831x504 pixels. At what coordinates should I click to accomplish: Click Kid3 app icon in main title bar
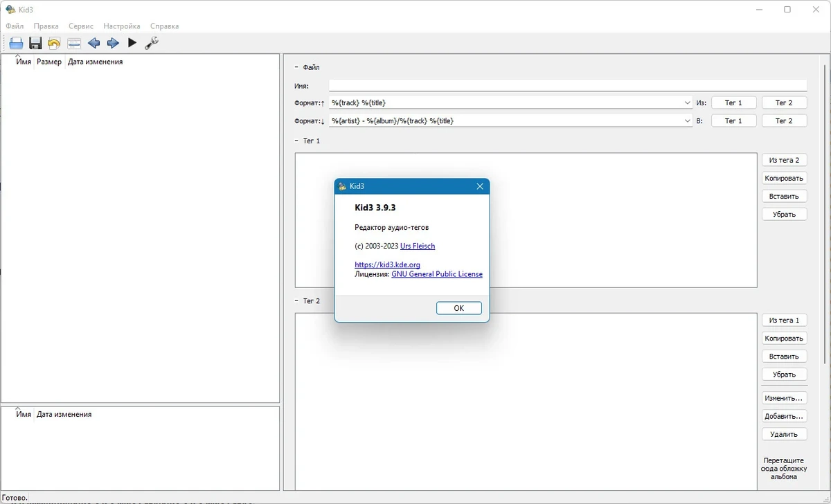click(10, 9)
